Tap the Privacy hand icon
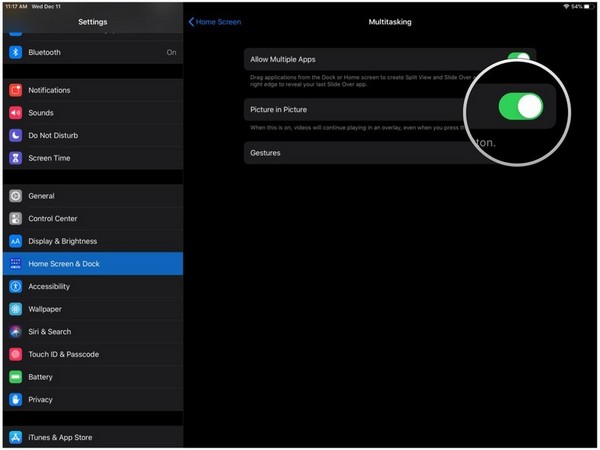This screenshot has width=600, height=450. point(16,399)
